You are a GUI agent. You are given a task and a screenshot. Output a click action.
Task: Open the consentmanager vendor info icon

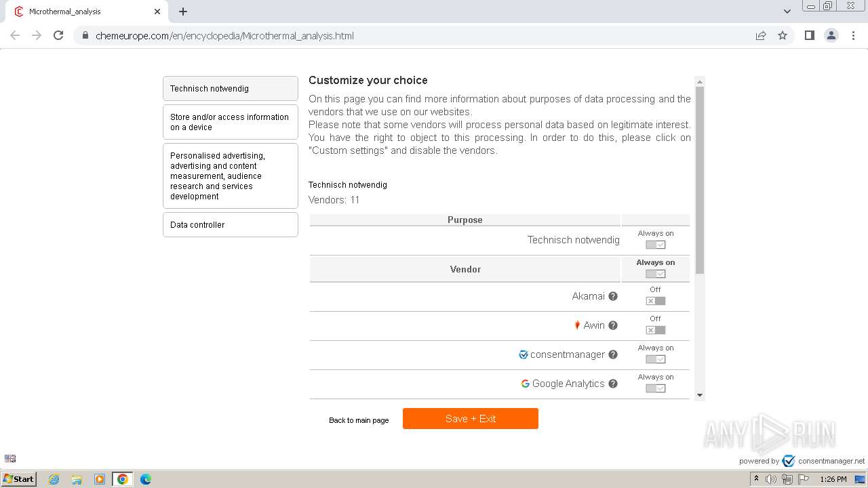[x=613, y=354]
